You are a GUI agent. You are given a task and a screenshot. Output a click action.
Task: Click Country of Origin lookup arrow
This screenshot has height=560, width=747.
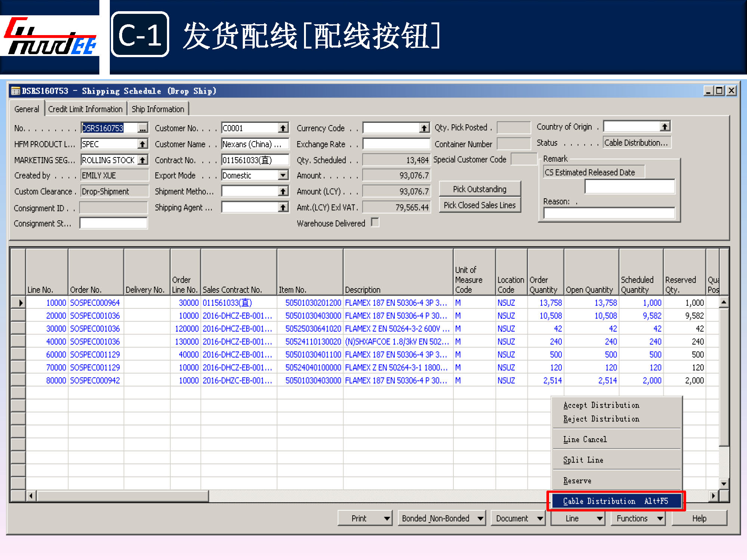tap(665, 127)
